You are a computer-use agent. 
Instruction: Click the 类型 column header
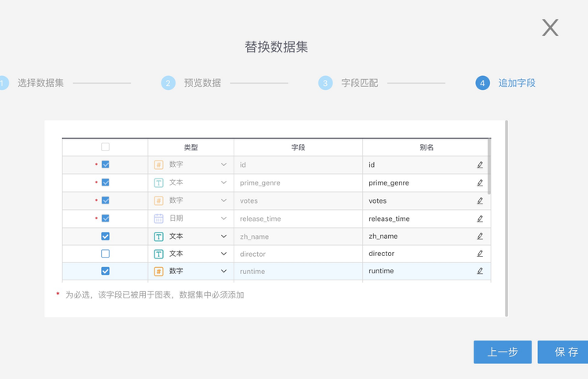191,147
